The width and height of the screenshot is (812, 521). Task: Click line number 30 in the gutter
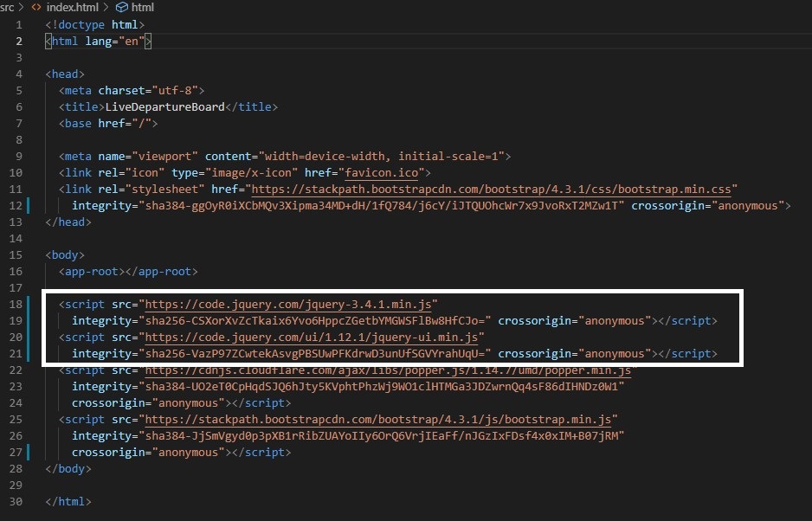pyautogui.click(x=16, y=502)
